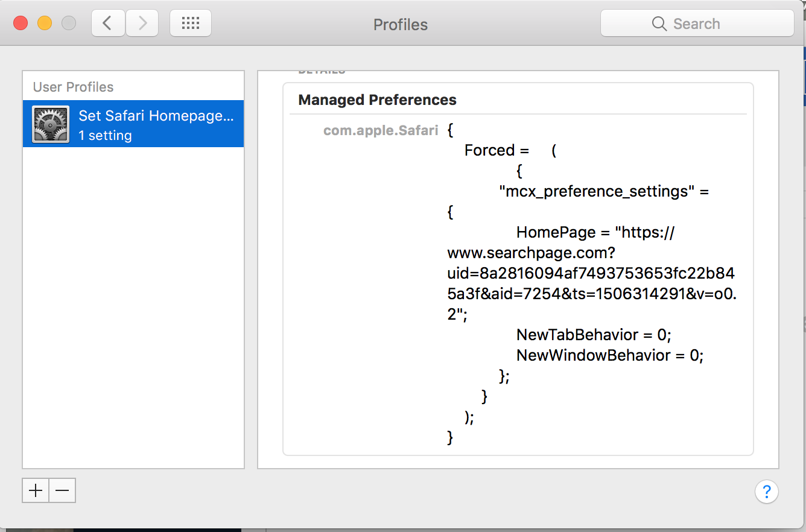This screenshot has width=806, height=532.
Task: Go back to the previous preference pane
Action: [108, 24]
